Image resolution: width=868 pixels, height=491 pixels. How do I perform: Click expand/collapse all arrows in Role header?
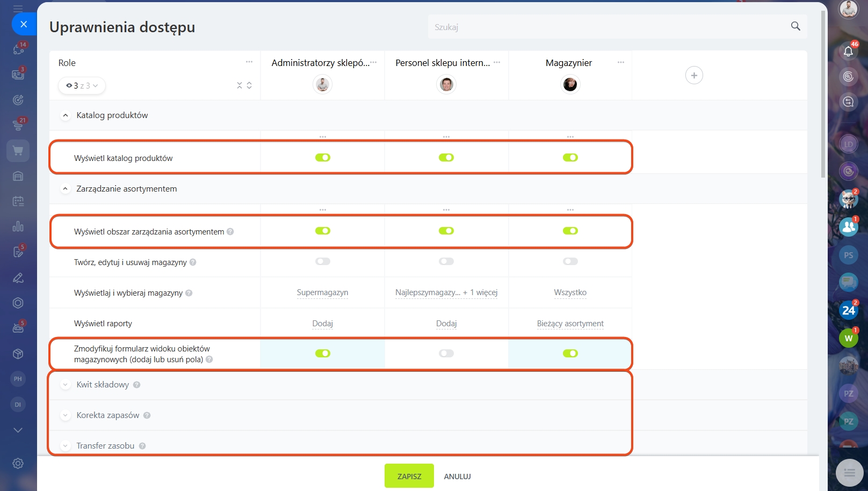pos(244,85)
